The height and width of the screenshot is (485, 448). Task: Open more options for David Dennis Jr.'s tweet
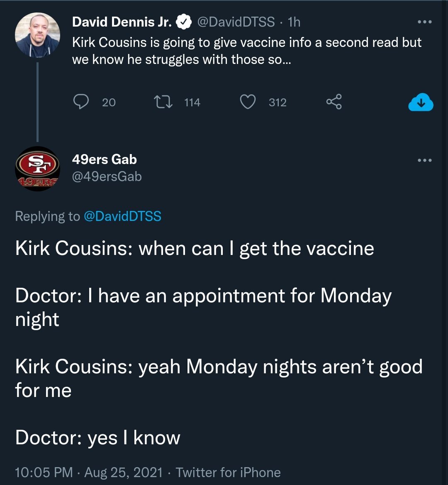pyautogui.click(x=424, y=22)
